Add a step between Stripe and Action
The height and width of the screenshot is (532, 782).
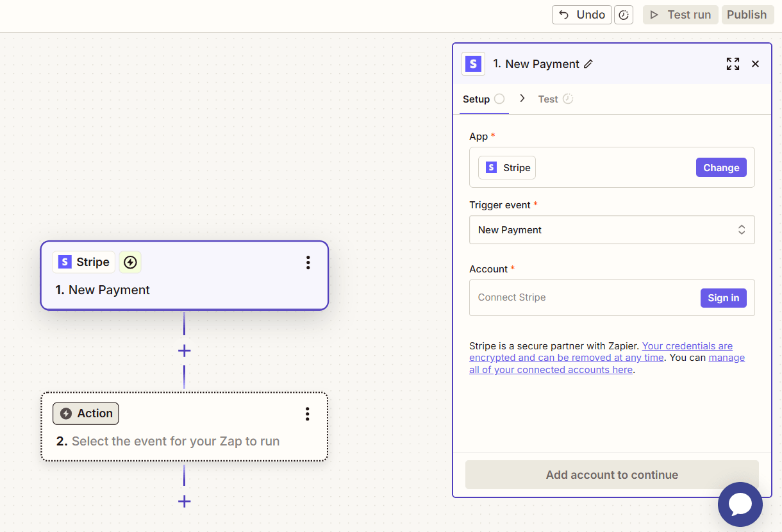click(x=184, y=351)
